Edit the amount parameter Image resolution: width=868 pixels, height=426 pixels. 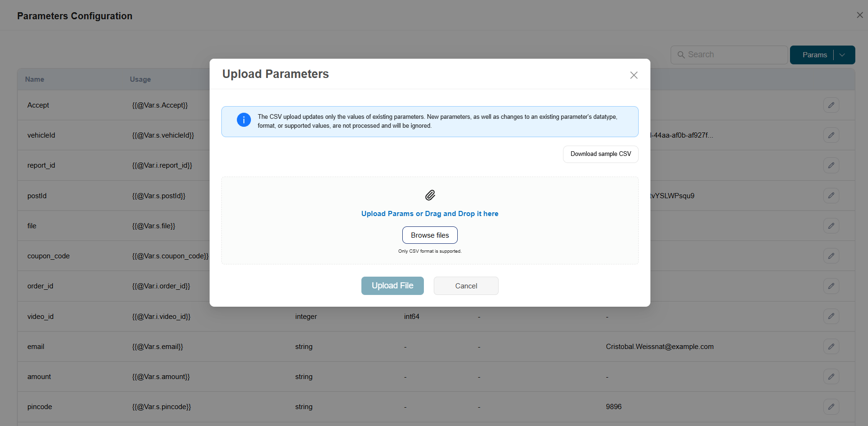click(x=831, y=376)
